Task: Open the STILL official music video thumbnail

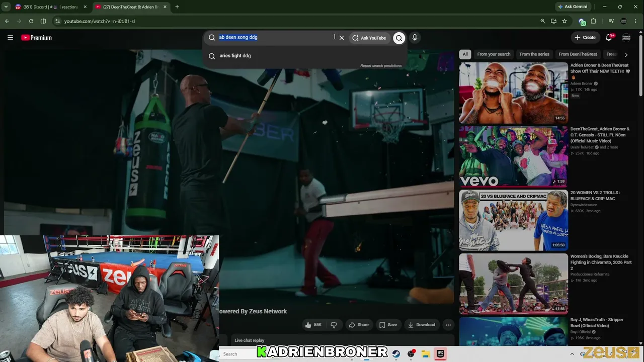Action: click(x=514, y=156)
